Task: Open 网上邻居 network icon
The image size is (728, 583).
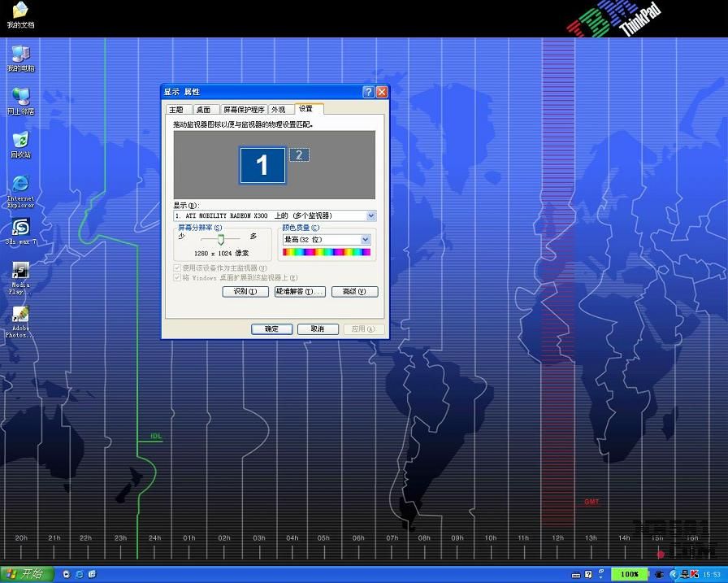Action: pyautogui.click(x=20, y=98)
